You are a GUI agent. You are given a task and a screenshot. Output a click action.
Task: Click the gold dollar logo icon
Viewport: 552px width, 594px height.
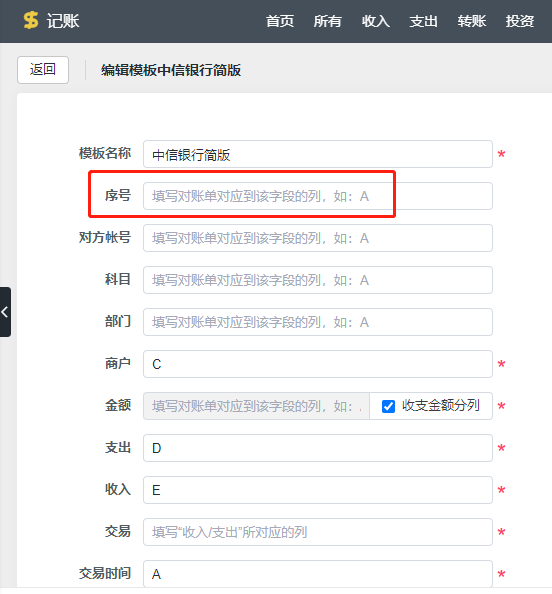[31, 20]
